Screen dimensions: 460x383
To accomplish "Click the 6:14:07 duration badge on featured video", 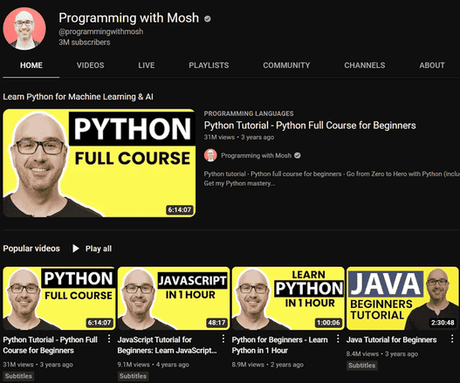I will coord(180,210).
